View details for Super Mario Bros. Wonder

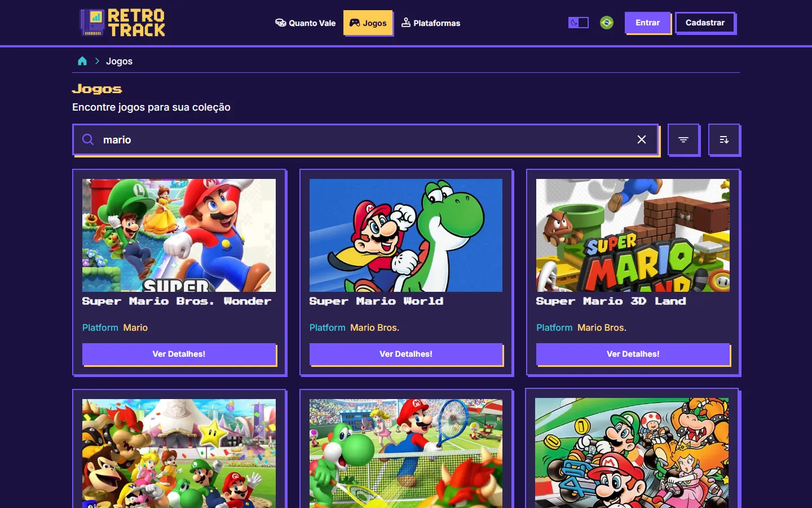[x=179, y=354]
